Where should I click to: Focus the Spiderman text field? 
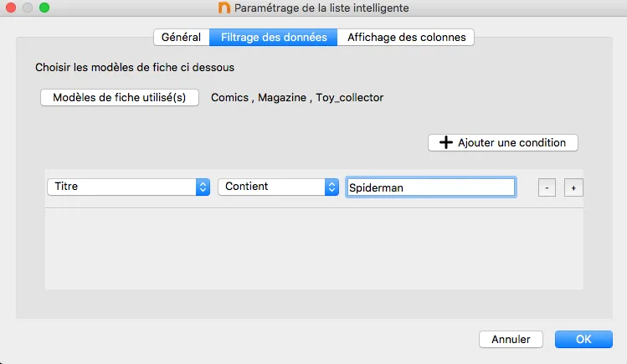430,187
